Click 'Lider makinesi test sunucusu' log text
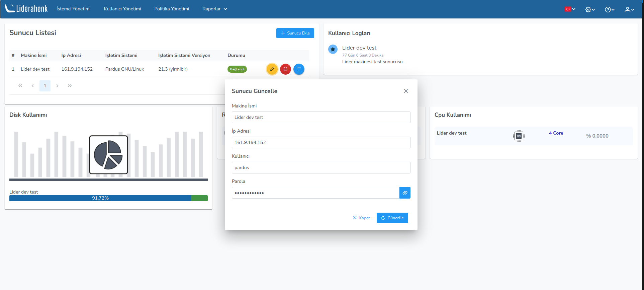644x290 pixels. (x=372, y=62)
